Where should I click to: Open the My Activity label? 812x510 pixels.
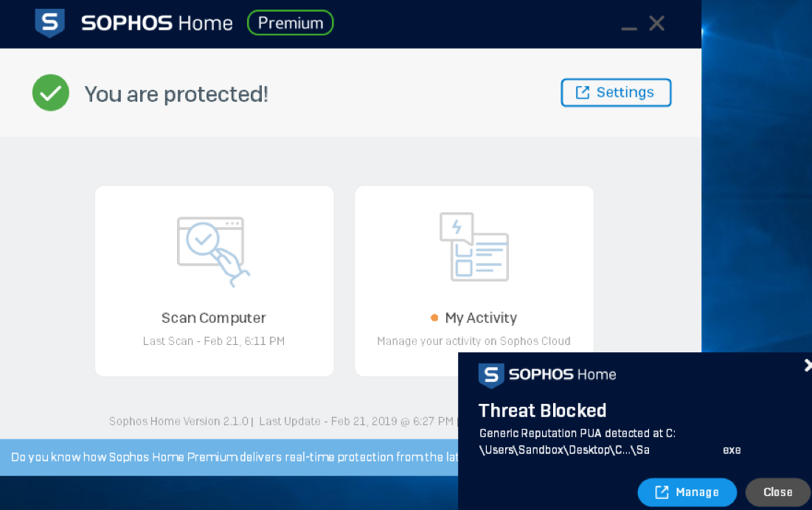pos(481,318)
